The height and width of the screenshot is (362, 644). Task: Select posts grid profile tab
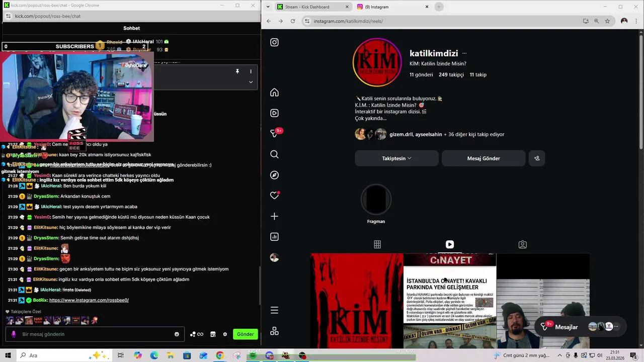[377, 244]
